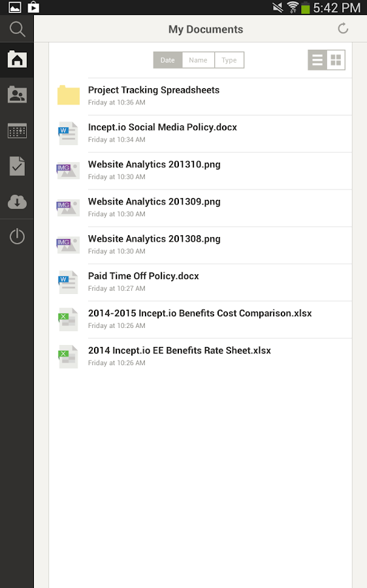Tap the 5:42 PM clock
The image size is (367, 588).
coord(337,7)
